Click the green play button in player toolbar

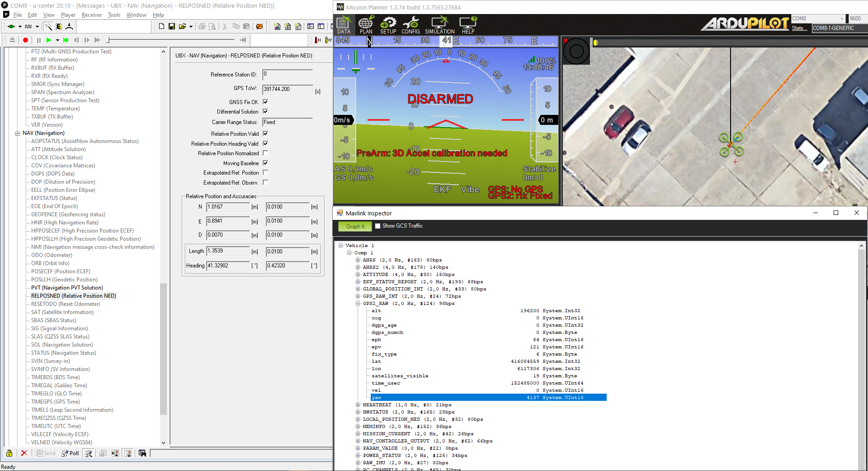click(x=49, y=40)
